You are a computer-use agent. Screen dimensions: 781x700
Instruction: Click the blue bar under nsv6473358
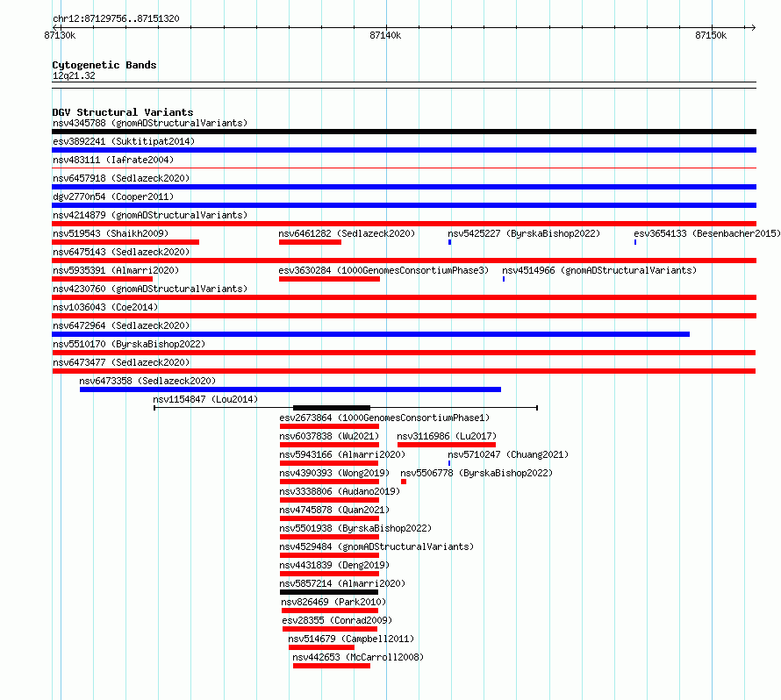[290, 389]
